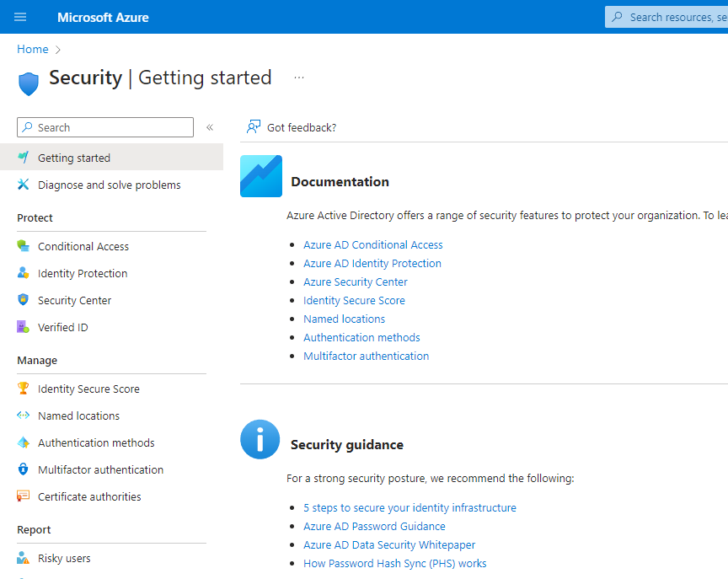Viewport: 728px width, 579px height.
Task: Click the Security guidance heading
Action: click(347, 445)
